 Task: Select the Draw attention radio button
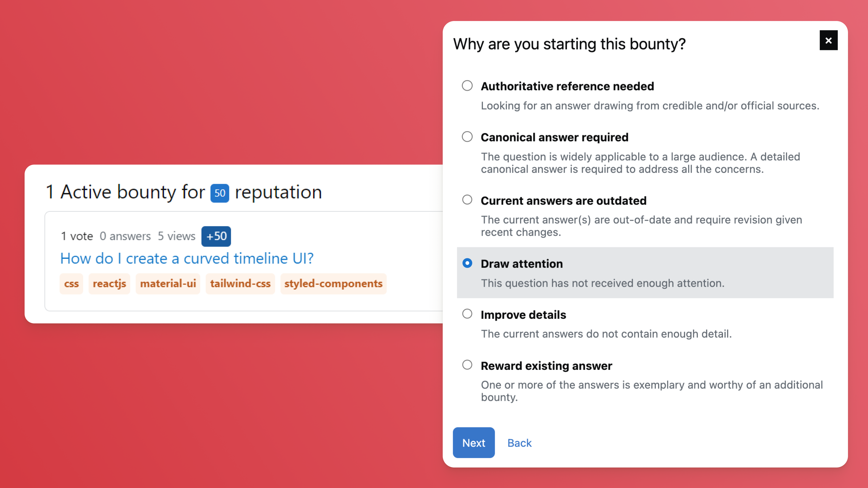467,263
